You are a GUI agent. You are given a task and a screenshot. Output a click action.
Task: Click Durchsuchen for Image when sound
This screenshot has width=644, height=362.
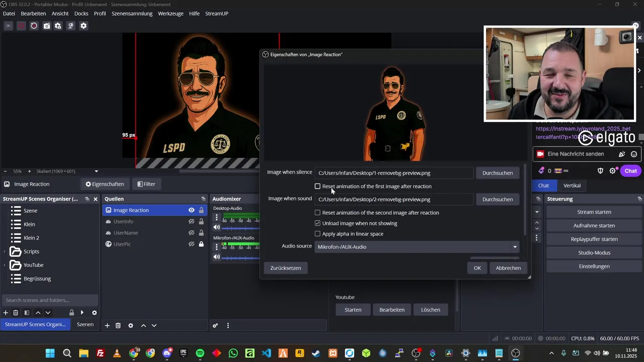point(498,200)
